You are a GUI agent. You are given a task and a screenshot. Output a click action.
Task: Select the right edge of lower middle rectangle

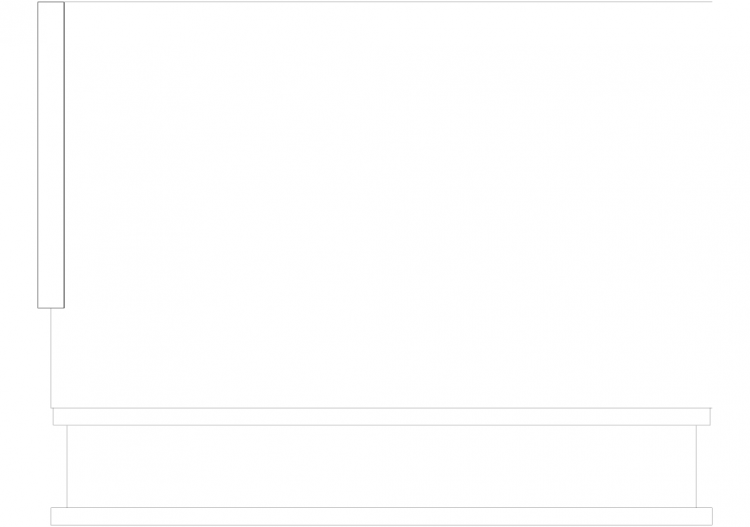(x=696, y=466)
